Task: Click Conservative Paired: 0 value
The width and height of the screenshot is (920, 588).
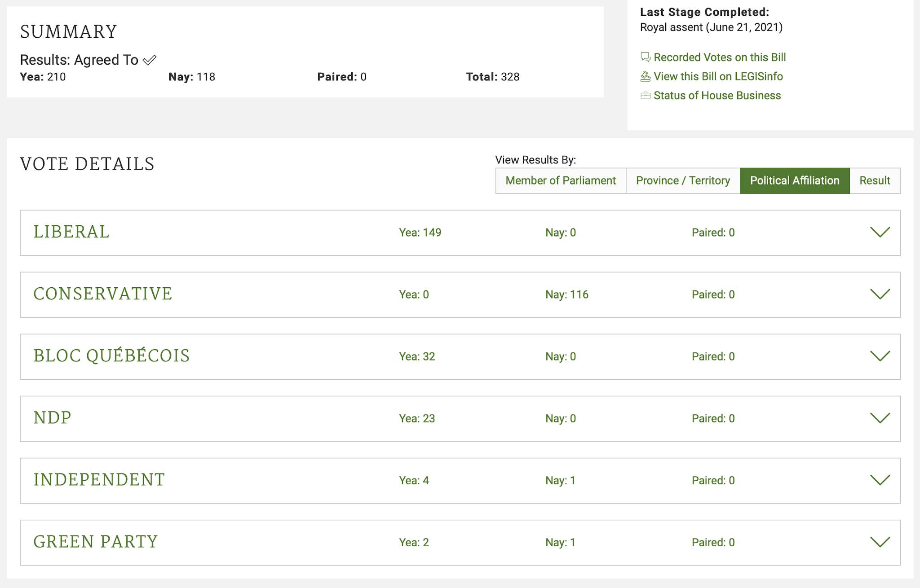Action: click(x=713, y=294)
